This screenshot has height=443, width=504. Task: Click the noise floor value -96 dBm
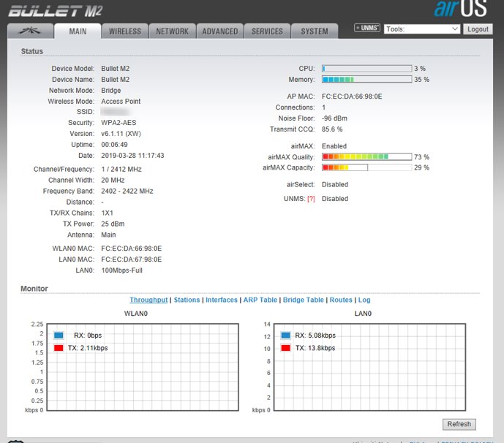point(334,118)
